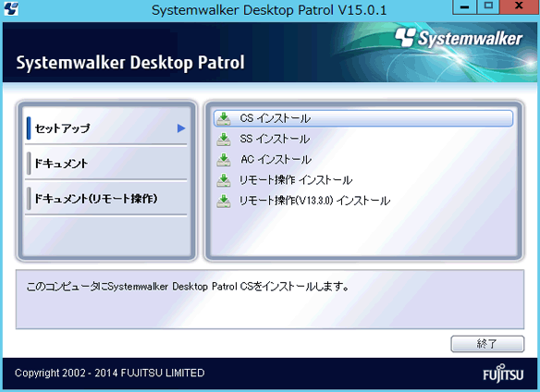Image resolution: width=540 pixels, height=392 pixels.
Task: Maximize the Systemwalker Desktop Patrol window
Action: click(x=488, y=6)
